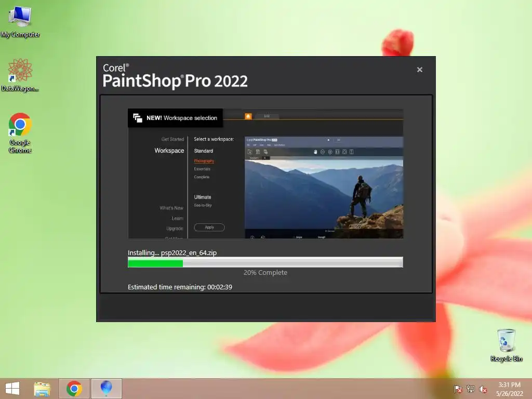Launch Google Chrome from the desktop icon

pos(20,132)
